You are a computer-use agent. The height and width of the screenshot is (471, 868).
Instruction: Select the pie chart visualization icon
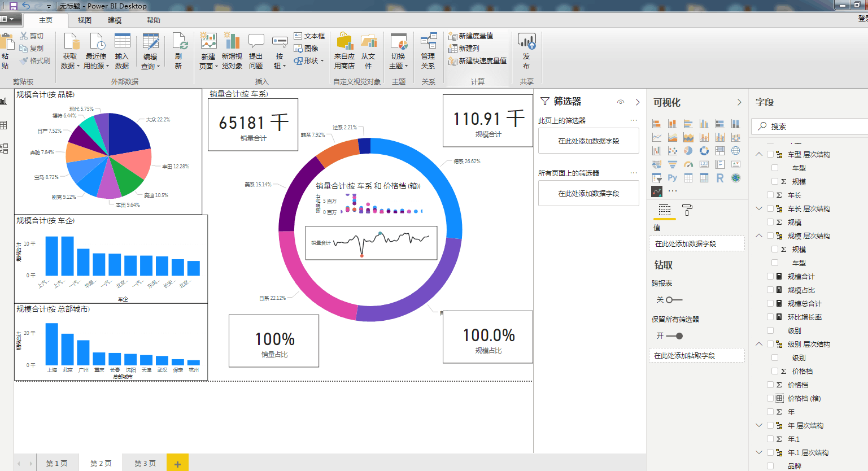point(688,151)
